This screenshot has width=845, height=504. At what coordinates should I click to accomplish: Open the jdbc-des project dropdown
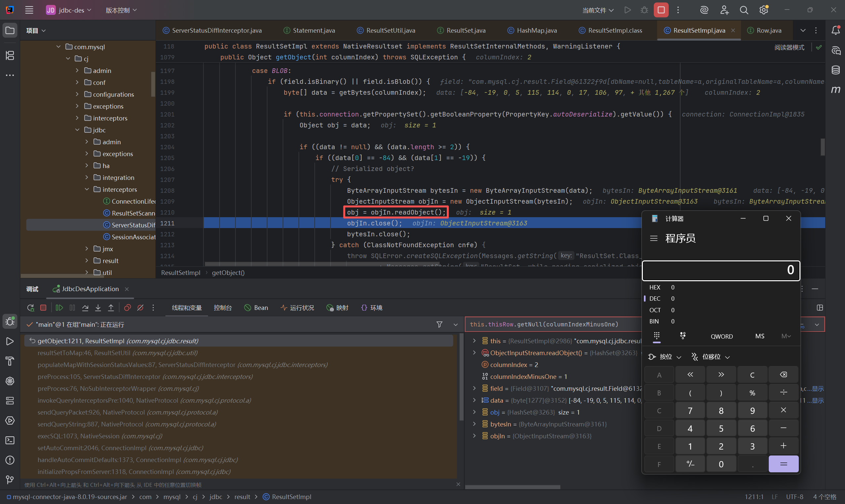(x=69, y=10)
